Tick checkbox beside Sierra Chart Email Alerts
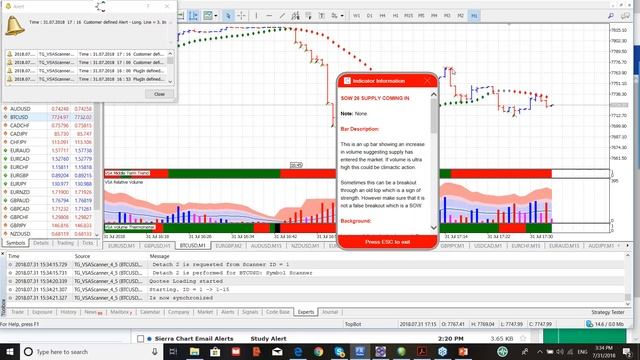Viewport: 640px width, 360px height. tap(140, 339)
